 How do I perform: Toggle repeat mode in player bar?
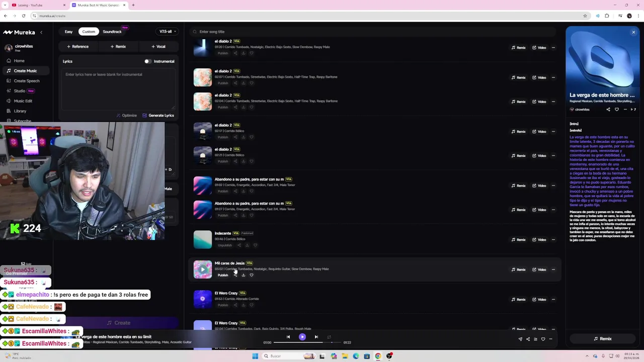[329, 337]
